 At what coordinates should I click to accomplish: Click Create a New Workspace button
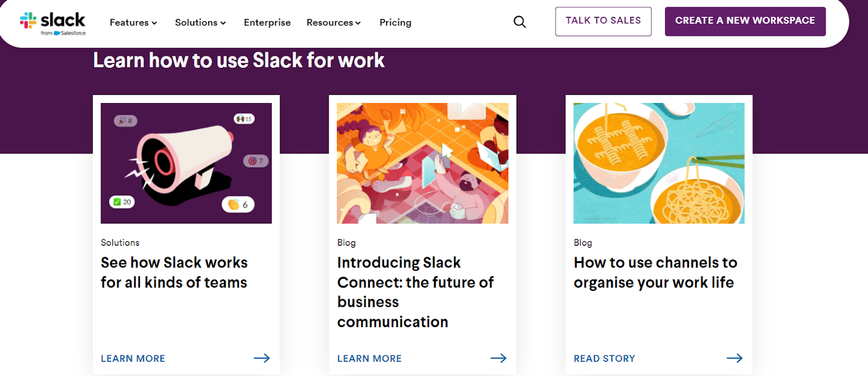(745, 22)
